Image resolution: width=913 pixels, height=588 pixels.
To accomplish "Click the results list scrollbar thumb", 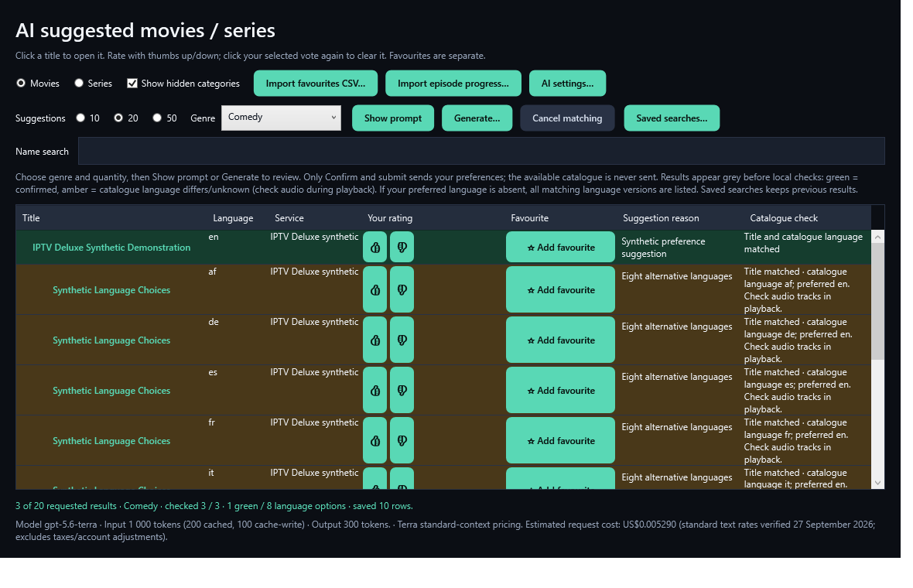I will [x=878, y=301].
